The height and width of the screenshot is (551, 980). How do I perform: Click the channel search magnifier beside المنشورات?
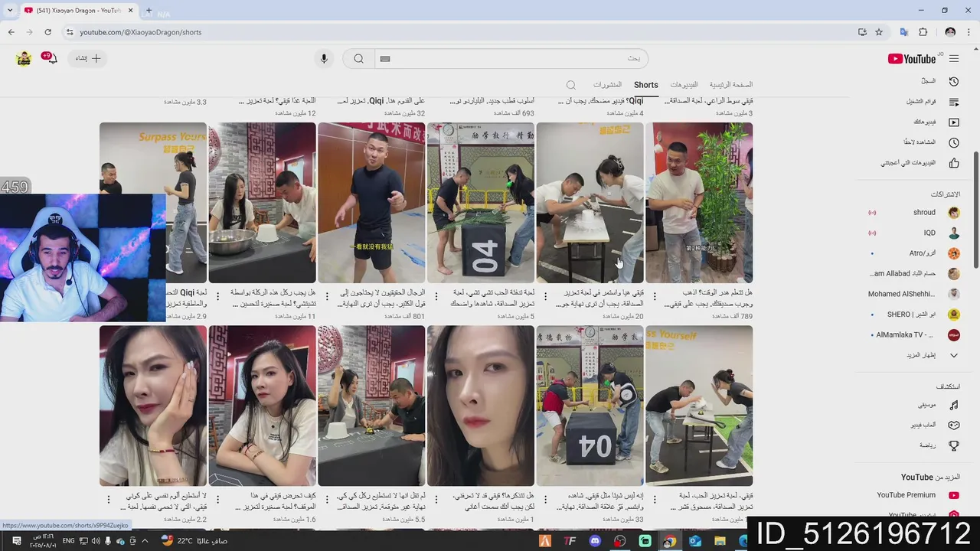(x=571, y=85)
